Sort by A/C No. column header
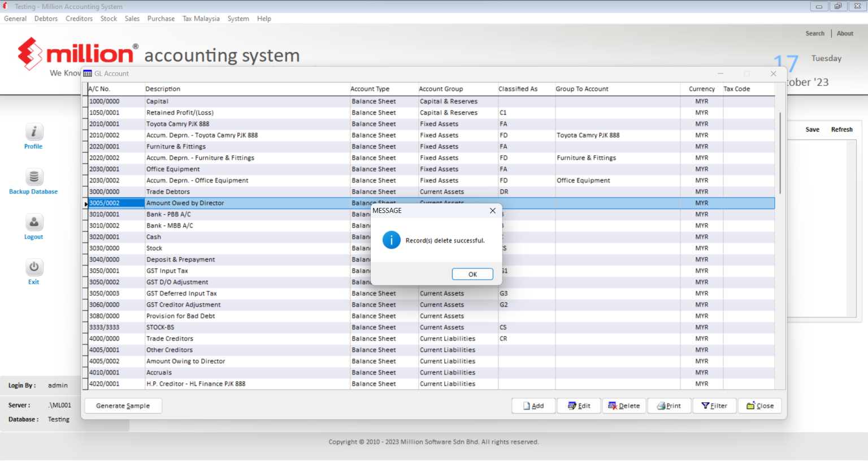 pos(116,89)
